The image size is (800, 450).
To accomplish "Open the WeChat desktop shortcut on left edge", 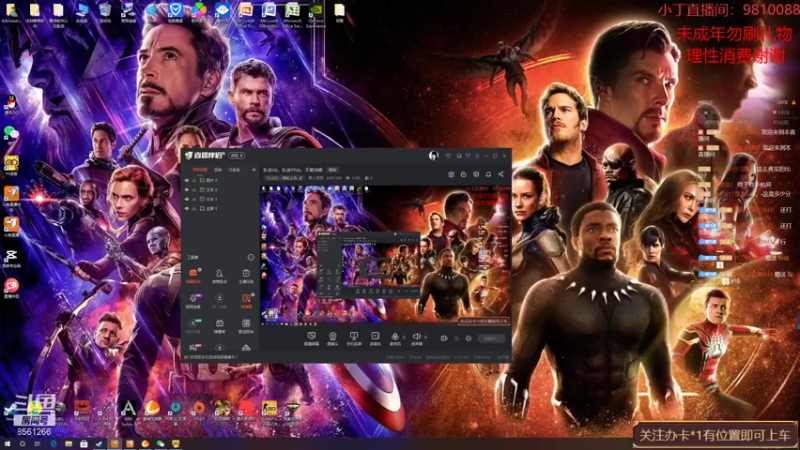I will point(11,136).
